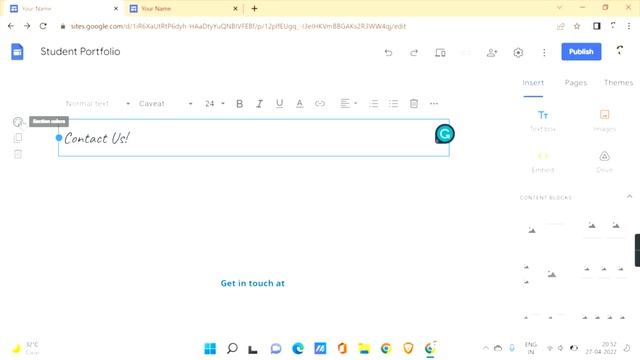Open more formatting options ellipsis
This screenshot has width=640, height=360.
(x=434, y=104)
